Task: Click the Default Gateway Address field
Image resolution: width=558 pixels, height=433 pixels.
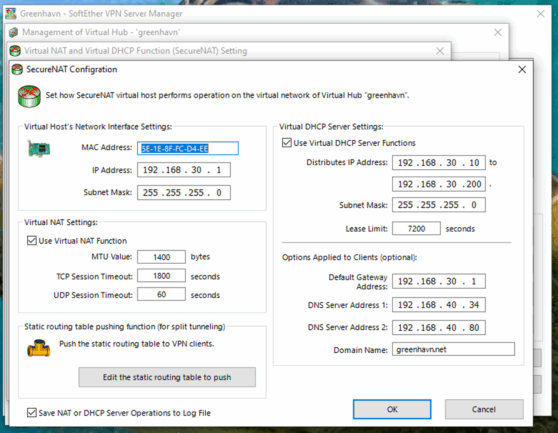Action: [x=439, y=281]
